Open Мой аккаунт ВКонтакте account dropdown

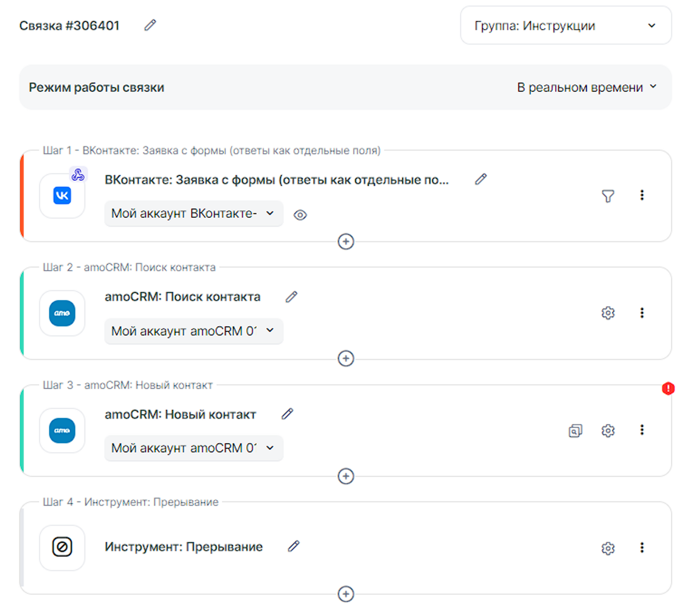click(x=193, y=214)
